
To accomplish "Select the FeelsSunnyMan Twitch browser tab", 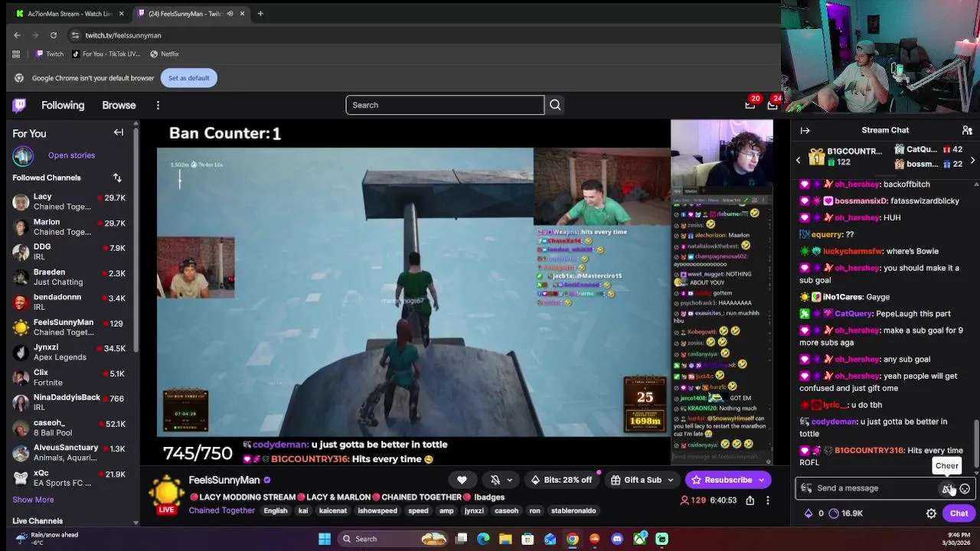I will pyautogui.click(x=190, y=13).
